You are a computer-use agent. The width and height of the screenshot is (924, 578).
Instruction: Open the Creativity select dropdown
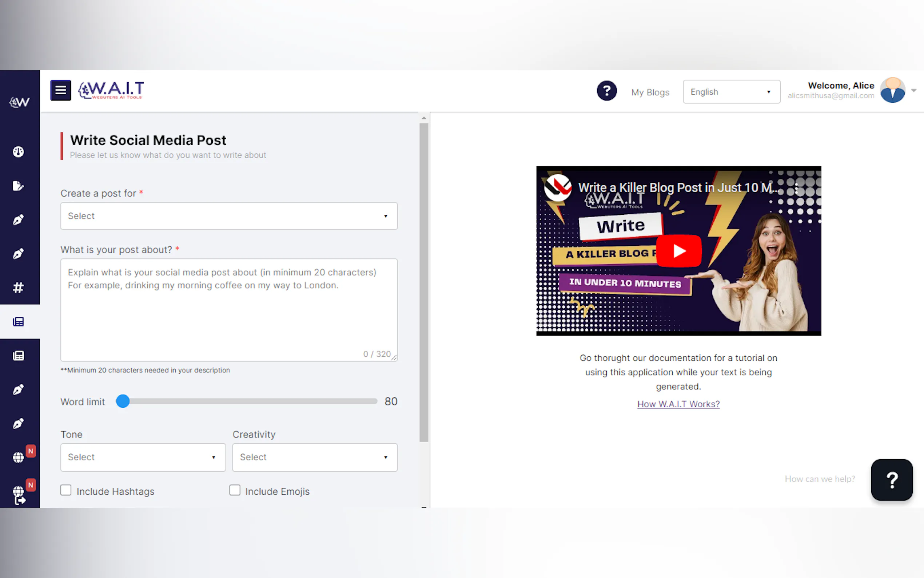[x=315, y=457]
